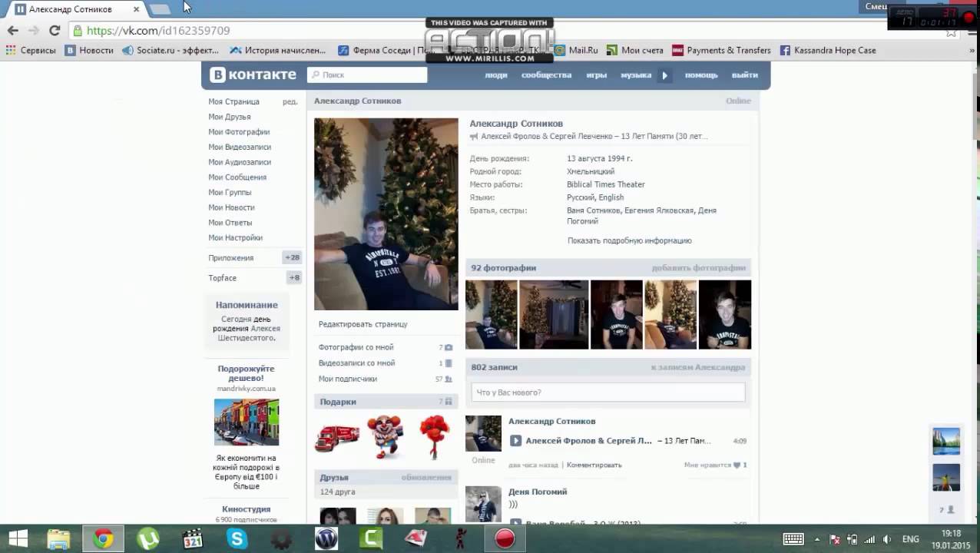Click the browser back arrow
This screenshot has height=553, width=980.
coord(12,31)
